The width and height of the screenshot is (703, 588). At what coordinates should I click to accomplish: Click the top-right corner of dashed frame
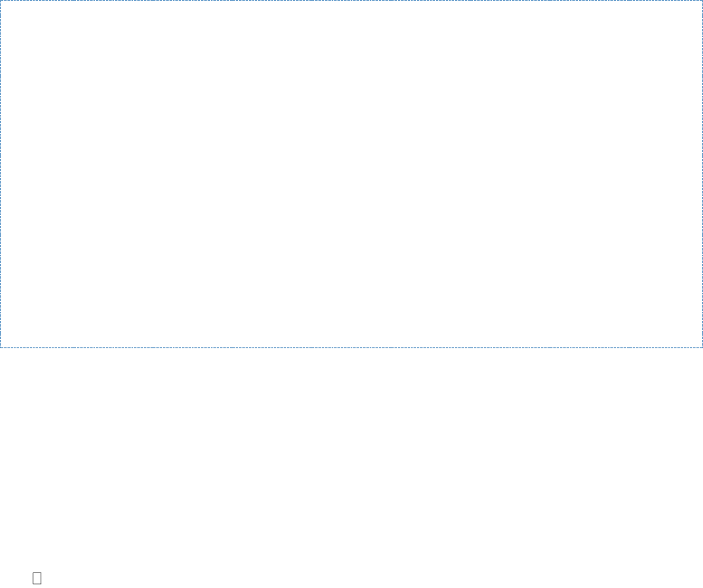701,1
